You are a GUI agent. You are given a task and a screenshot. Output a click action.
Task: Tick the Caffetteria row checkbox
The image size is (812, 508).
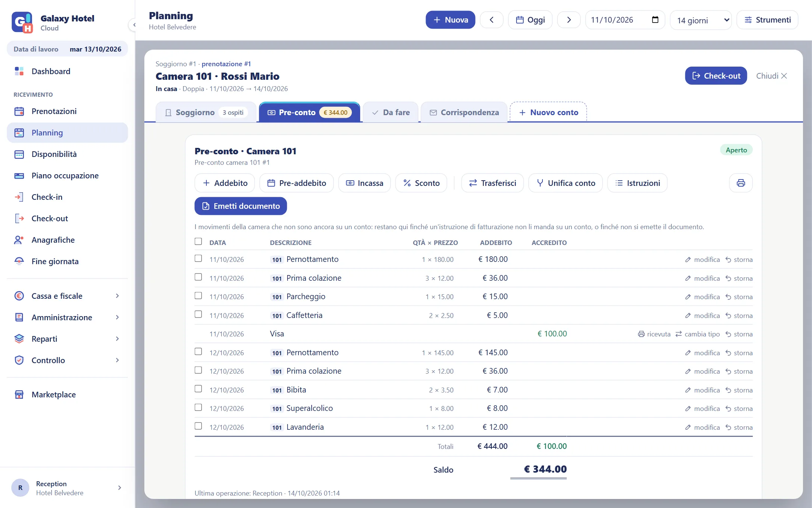pos(198,314)
